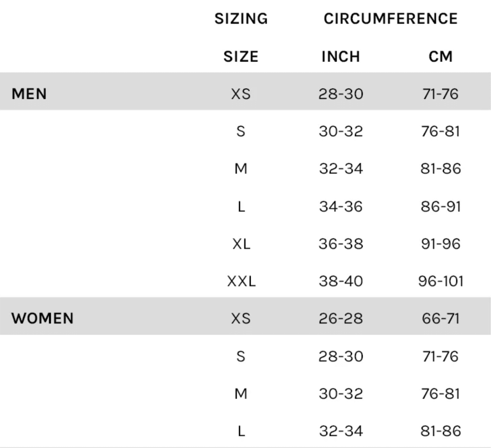This screenshot has width=491, height=448.
Task: Select the 66-71 cm value
Action: [441, 318]
